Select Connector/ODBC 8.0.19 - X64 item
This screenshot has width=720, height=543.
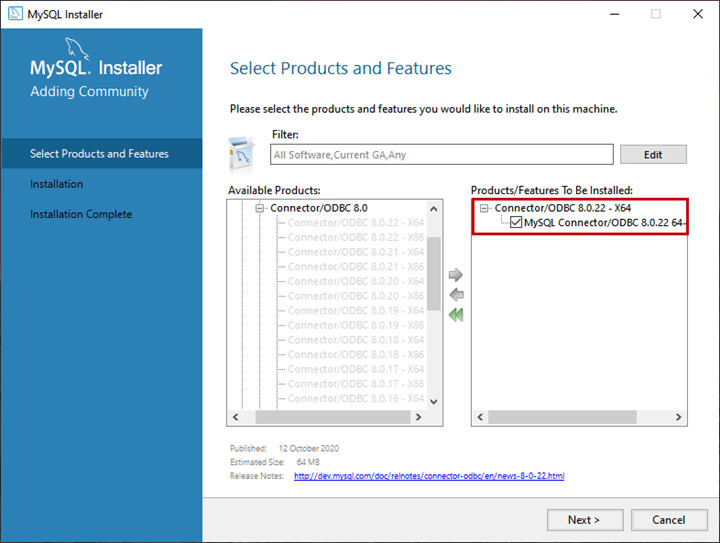pos(356,311)
